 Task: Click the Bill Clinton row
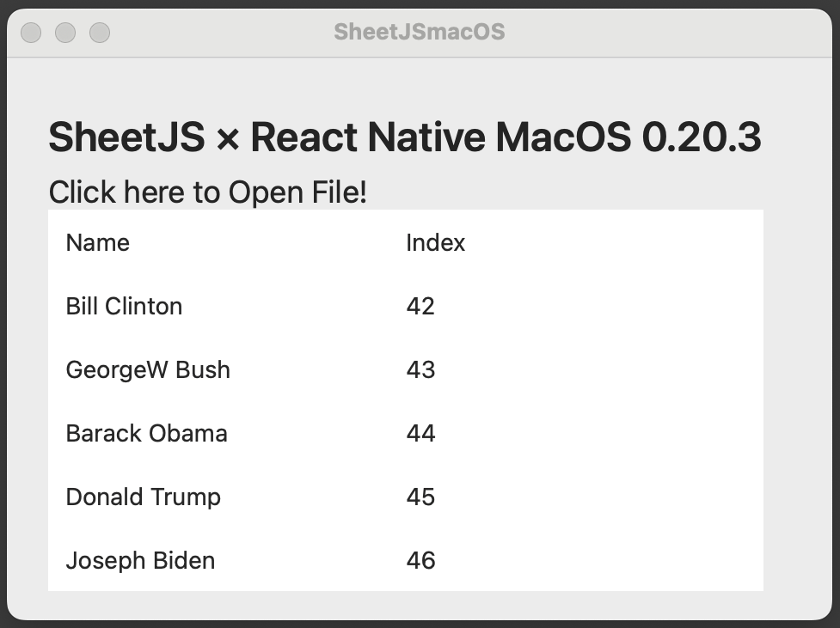[x=124, y=307]
